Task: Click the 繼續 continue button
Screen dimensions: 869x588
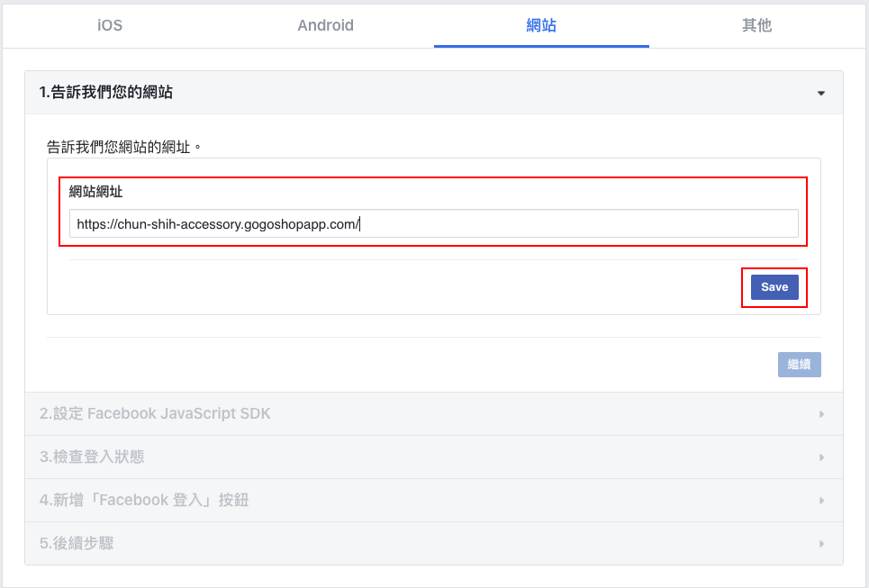Action: [x=799, y=364]
